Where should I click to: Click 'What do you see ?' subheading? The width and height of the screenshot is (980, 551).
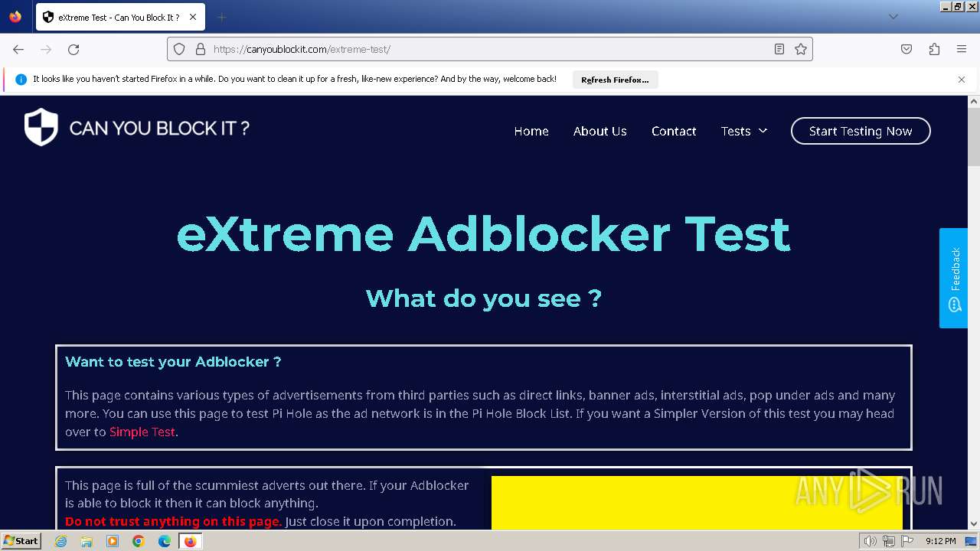pyautogui.click(x=483, y=298)
